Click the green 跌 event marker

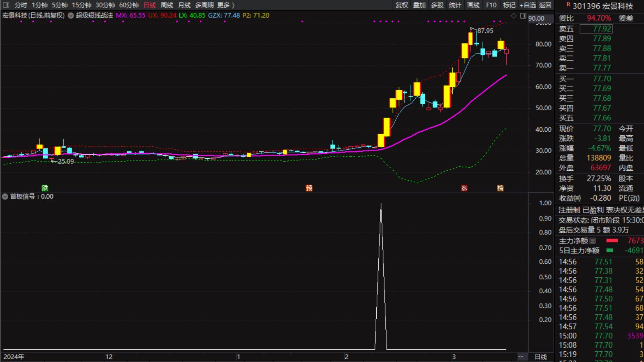click(x=45, y=188)
